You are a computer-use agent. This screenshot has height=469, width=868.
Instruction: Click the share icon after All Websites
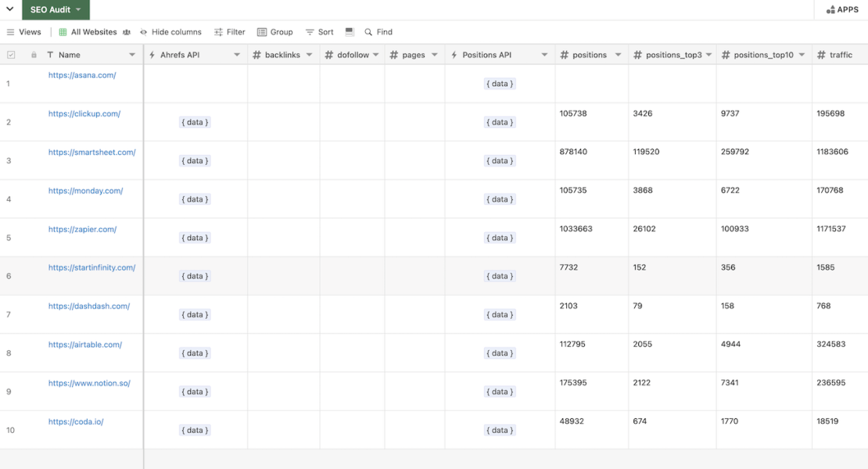point(126,32)
